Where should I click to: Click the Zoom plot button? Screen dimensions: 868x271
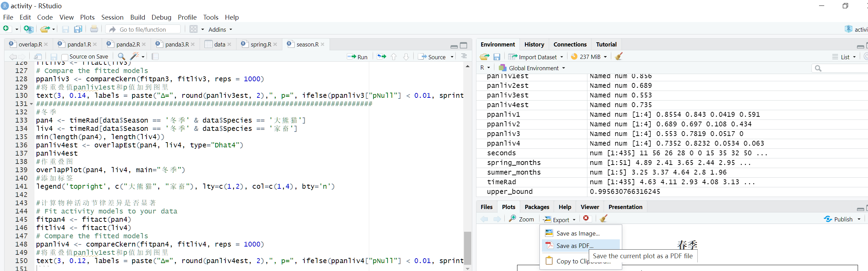tap(522, 219)
